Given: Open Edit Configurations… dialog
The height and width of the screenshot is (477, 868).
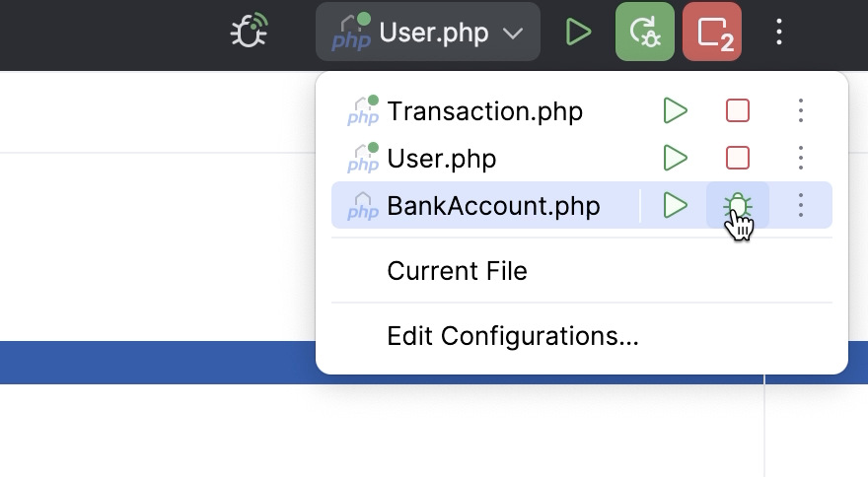Looking at the screenshot, I should (x=513, y=336).
